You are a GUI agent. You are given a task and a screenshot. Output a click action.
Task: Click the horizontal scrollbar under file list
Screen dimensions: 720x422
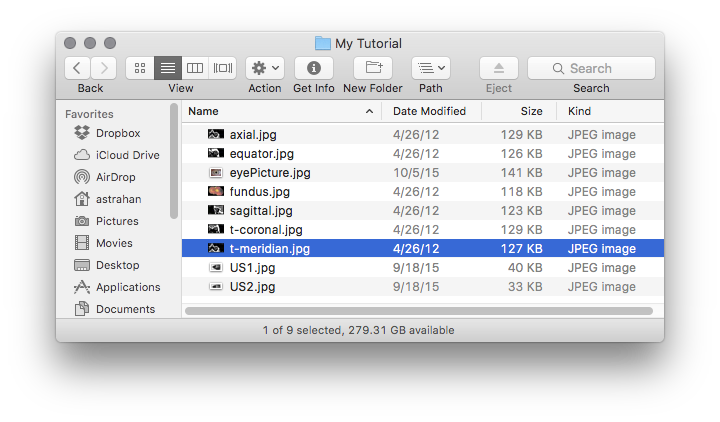tap(419, 311)
